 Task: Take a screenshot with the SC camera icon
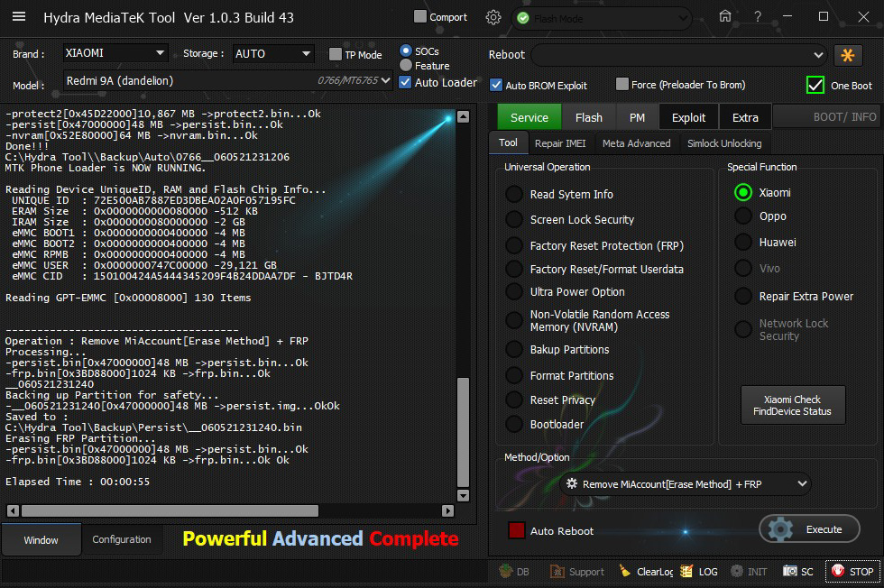tap(790, 571)
